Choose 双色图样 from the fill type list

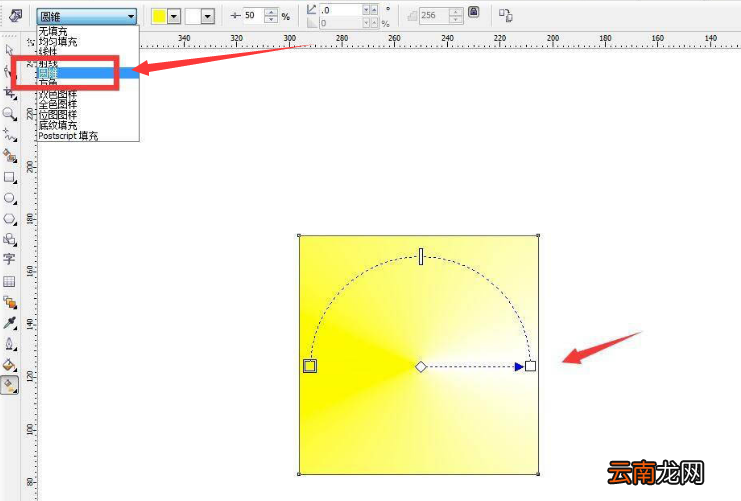[58, 94]
